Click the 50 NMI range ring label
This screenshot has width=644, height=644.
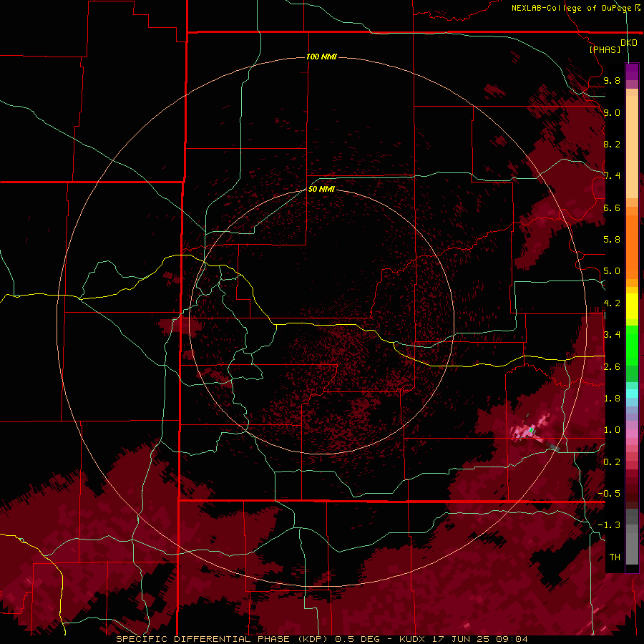point(321,189)
